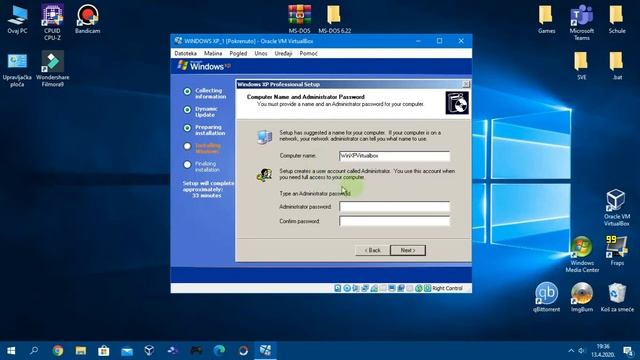Screen dimensions: 640x360
Task: Click the audio icon in VirtualBox status bar
Action: [356, 288]
